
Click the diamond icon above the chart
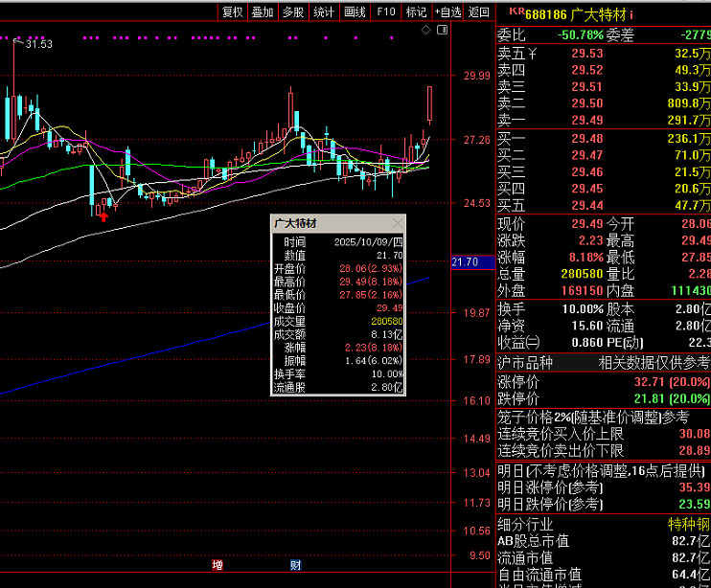[x=426, y=30]
